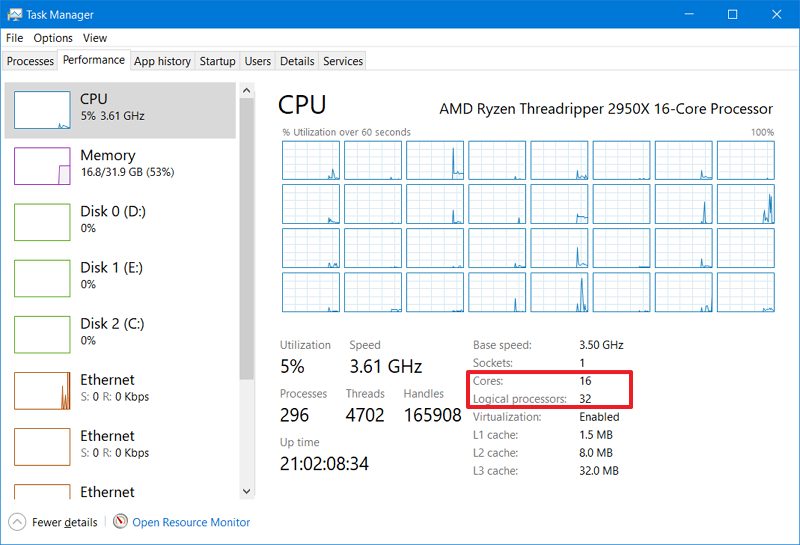This screenshot has height=545, width=800.
Task: Click the Logical processors value 32
Action: (x=585, y=399)
